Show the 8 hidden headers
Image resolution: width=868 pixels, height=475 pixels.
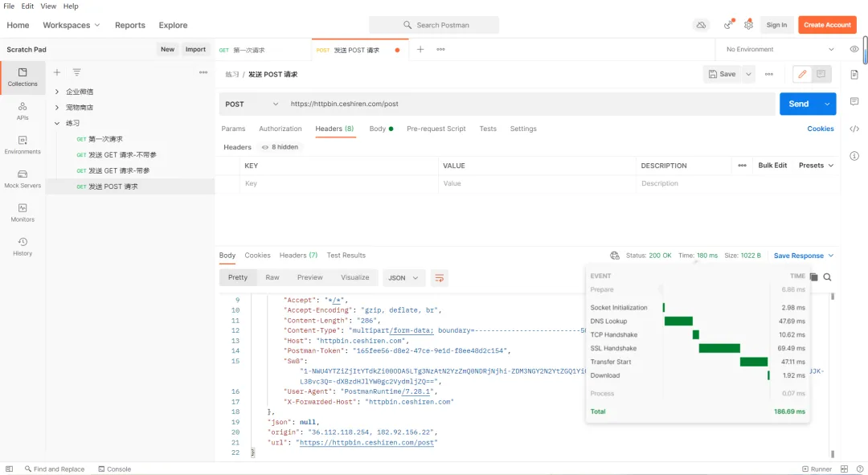(280, 147)
